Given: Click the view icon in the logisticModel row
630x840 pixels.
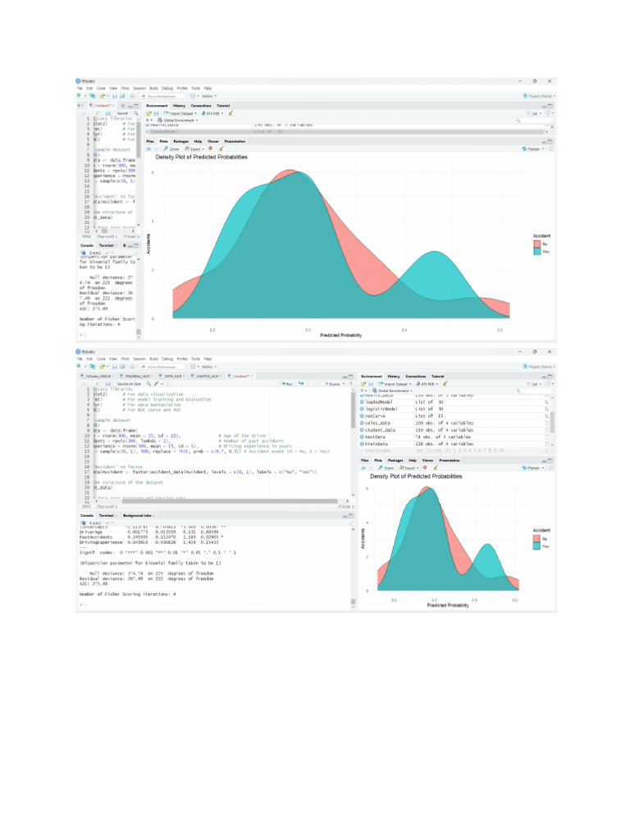Looking at the screenshot, I should pos(546,409).
